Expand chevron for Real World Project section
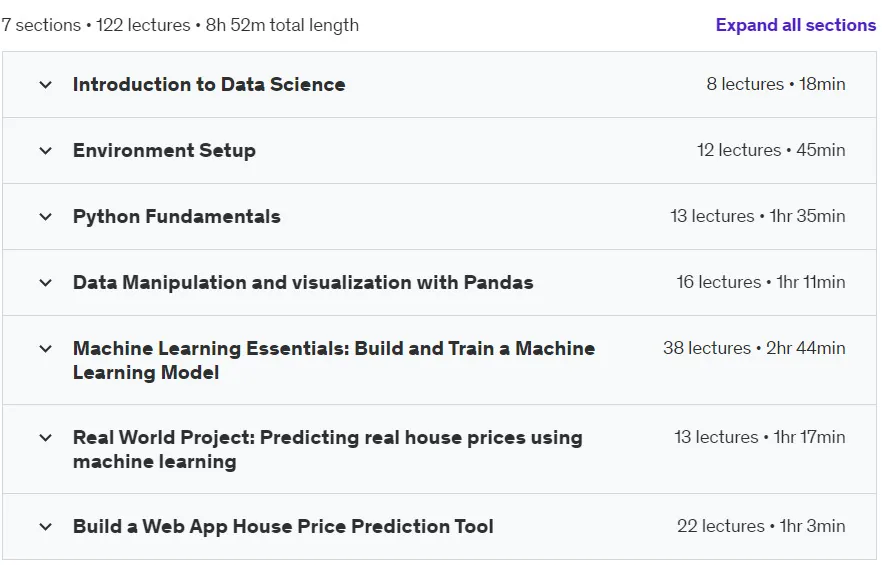This screenshot has width=882, height=565. 46,438
